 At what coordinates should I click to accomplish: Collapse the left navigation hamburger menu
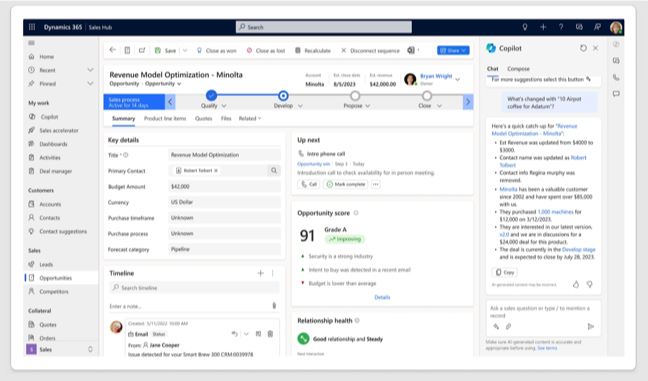(x=31, y=43)
